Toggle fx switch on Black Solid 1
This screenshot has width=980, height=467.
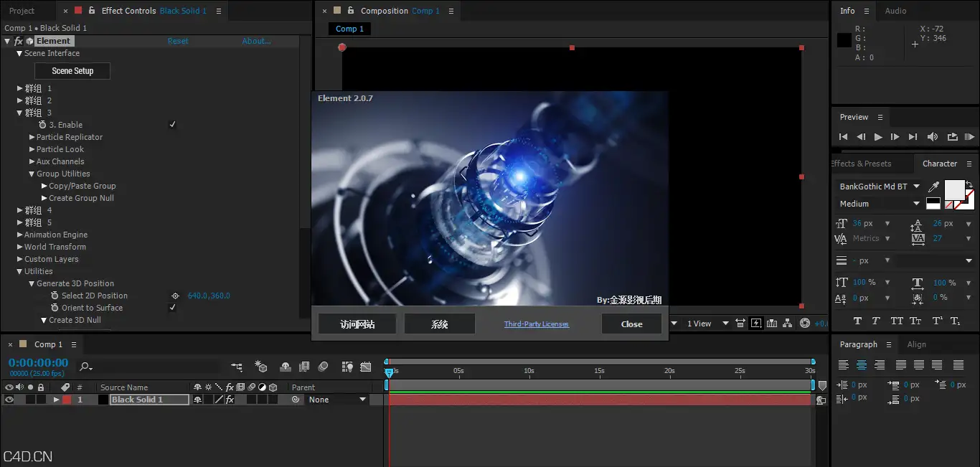coord(230,400)
